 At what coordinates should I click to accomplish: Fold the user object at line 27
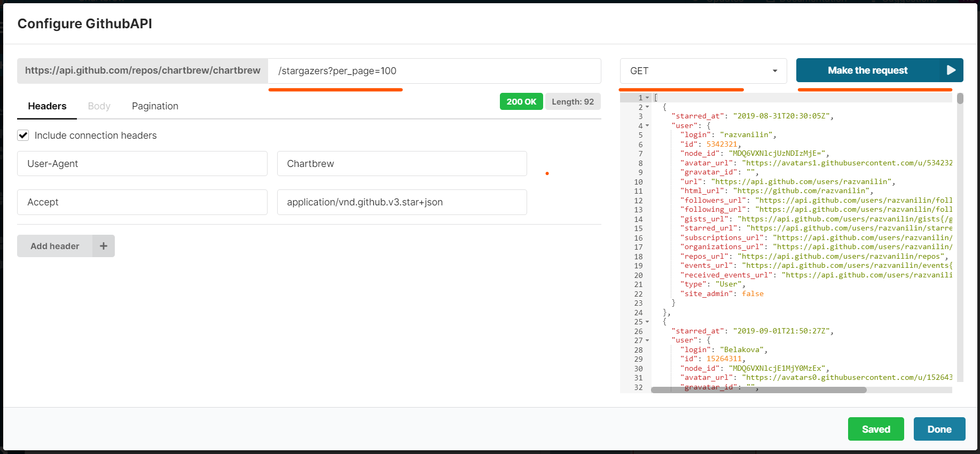[647, 340]
